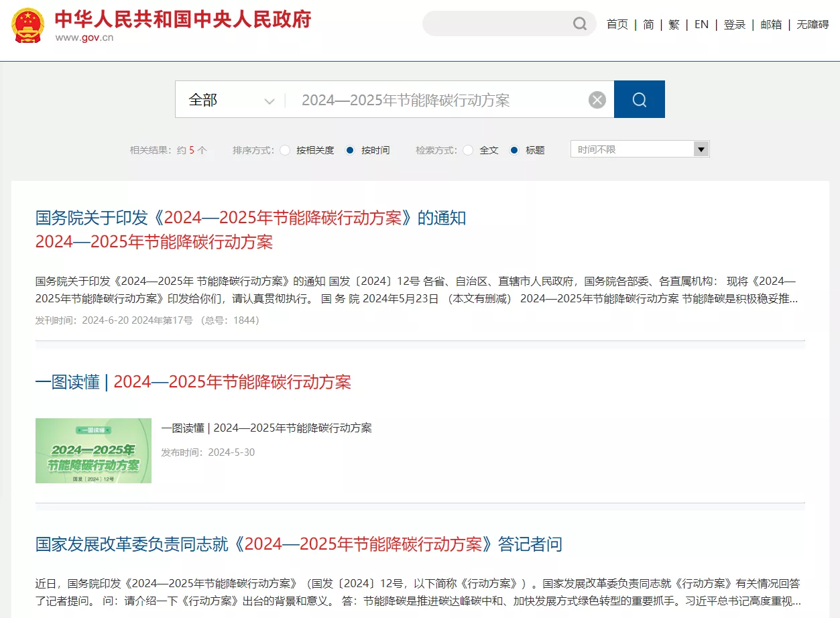Switch to traditional Chinese (繁)
840x618 pixels.
[674, 24]
